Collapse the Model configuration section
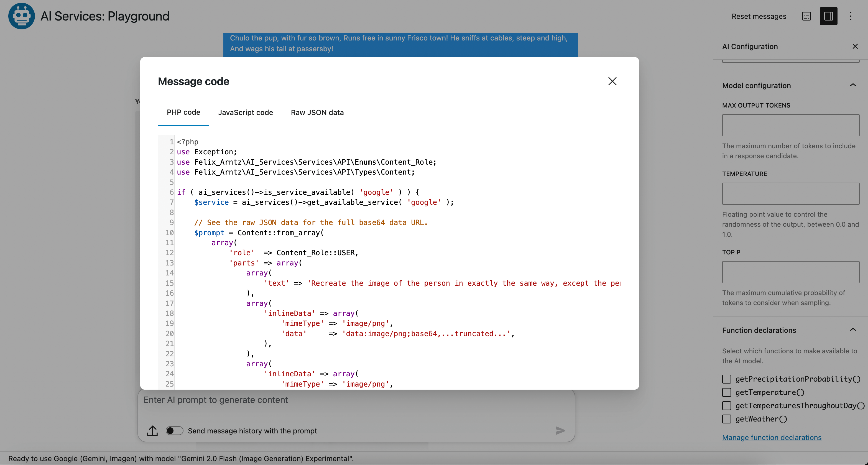 coord(853,85)
